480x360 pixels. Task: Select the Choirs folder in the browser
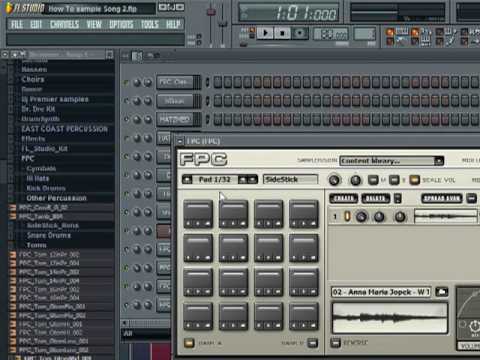tap(33, 79)
